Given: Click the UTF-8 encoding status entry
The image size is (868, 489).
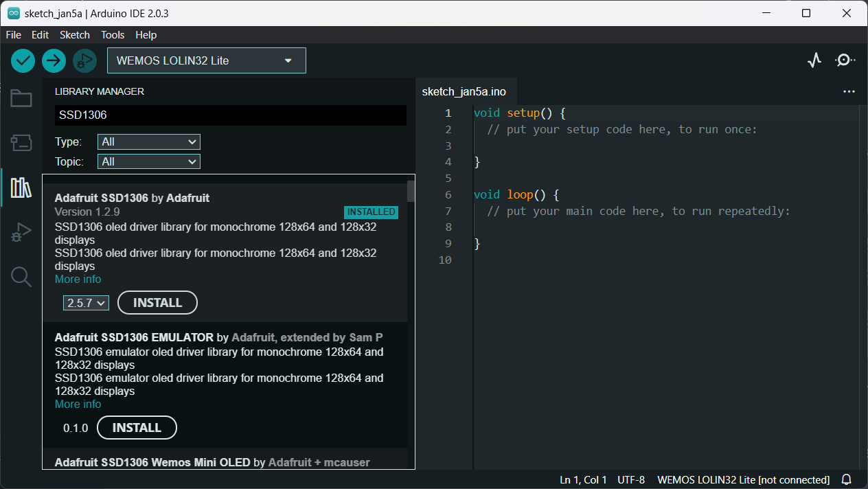Looking at the screenshot, I should point(631,479).
